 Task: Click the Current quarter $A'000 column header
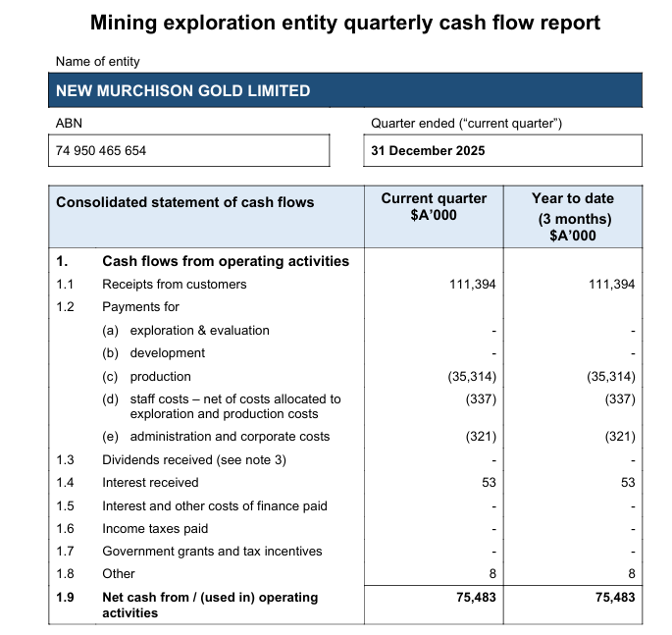[x=434, y=206]
